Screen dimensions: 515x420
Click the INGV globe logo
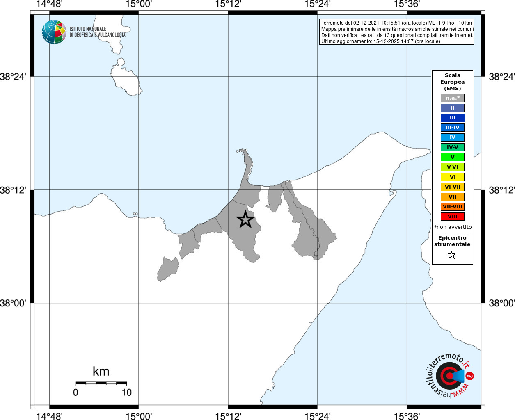(54, 32)
